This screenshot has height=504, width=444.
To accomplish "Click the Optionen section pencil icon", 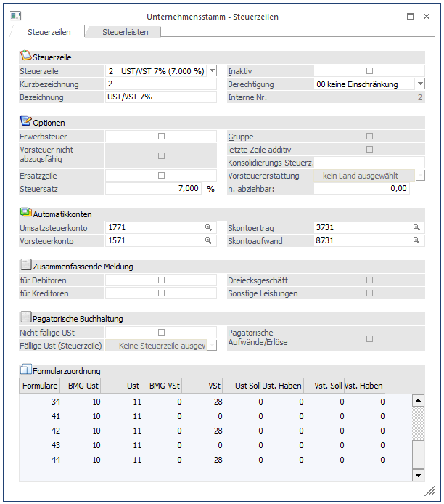I will pyautogui.click(x=26, y=121).
